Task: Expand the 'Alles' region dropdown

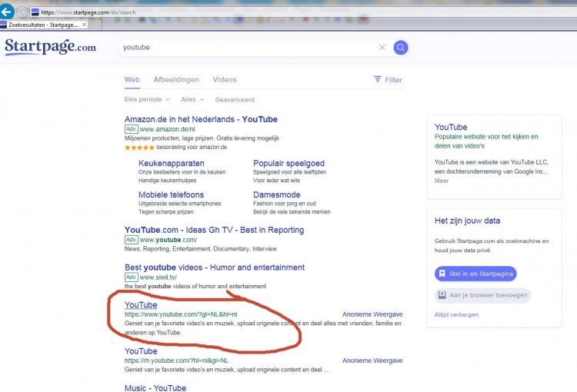Action: tap(192, 100)
